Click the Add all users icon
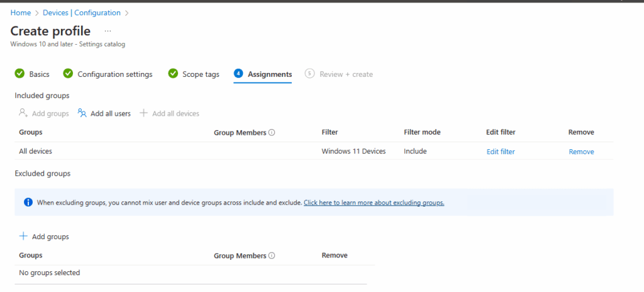 tap(82, 113)
